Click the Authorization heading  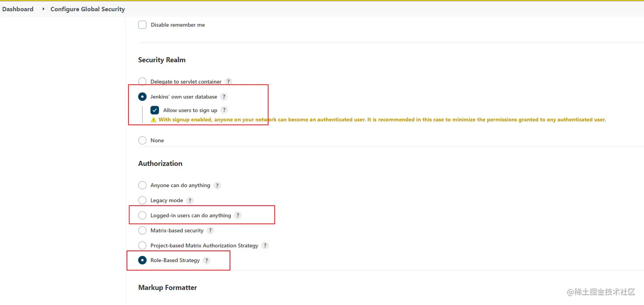pyautogui.click(x=160, y=163)
